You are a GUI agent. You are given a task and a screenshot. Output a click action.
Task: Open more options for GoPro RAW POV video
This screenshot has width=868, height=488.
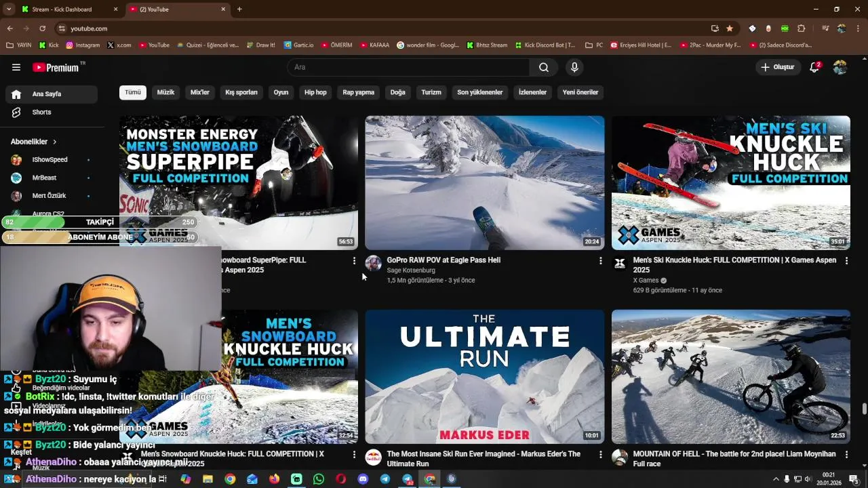[x=600, y=261]
